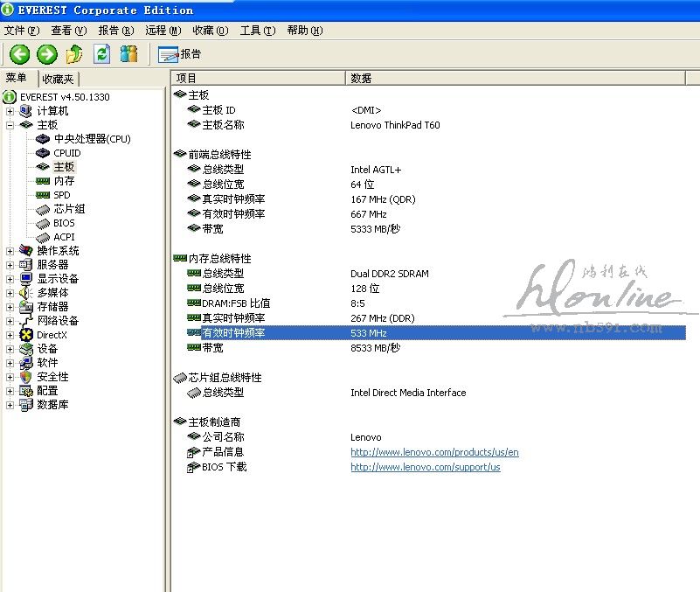700x592 pixels.
Task: Expand the 计算机 tree node
Action: [x=10, y=111]
